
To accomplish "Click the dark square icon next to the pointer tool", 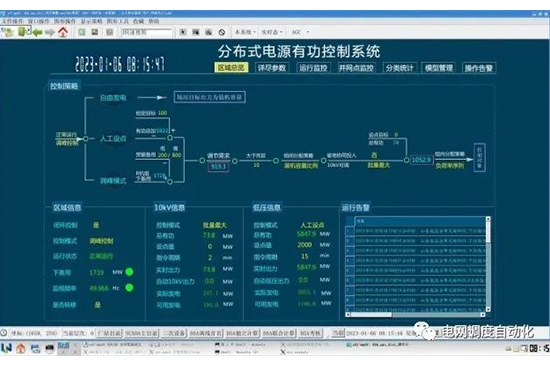I will pyautogui.click(x=196, y=32).
